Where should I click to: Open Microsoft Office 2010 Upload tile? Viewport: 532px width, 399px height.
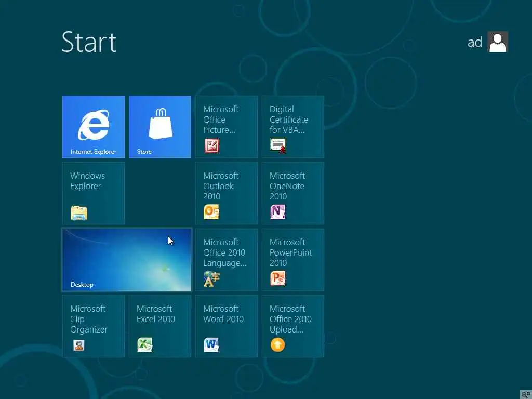click(x=293, y=326)
